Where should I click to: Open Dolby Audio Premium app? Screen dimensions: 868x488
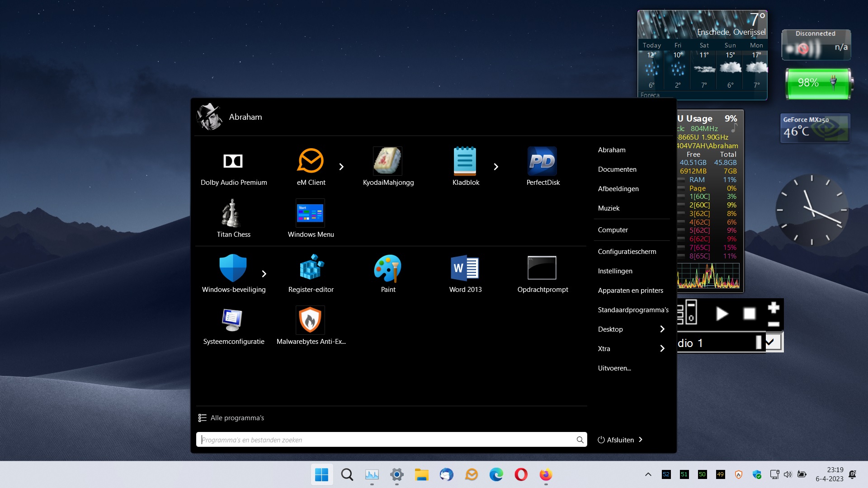point(234,167)
